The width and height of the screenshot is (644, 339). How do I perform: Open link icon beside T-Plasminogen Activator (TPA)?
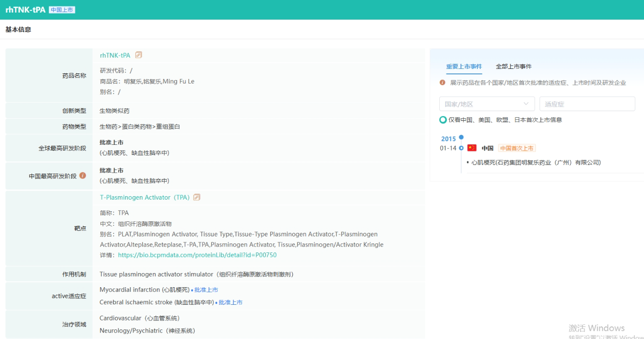(197, 197)
